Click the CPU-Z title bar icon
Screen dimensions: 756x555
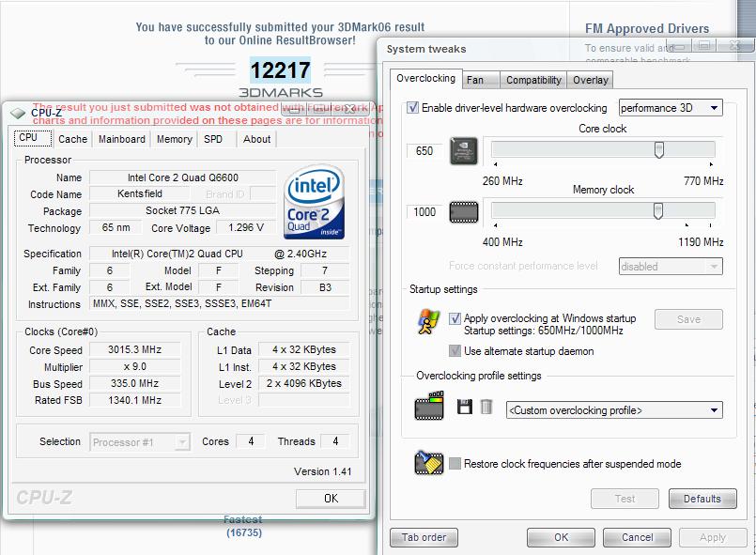19,114
